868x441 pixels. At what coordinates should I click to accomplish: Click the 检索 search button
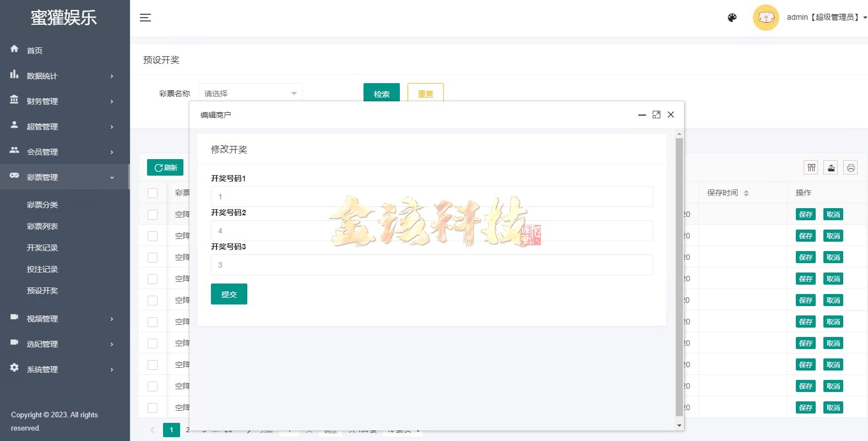[x=382, y=92]
